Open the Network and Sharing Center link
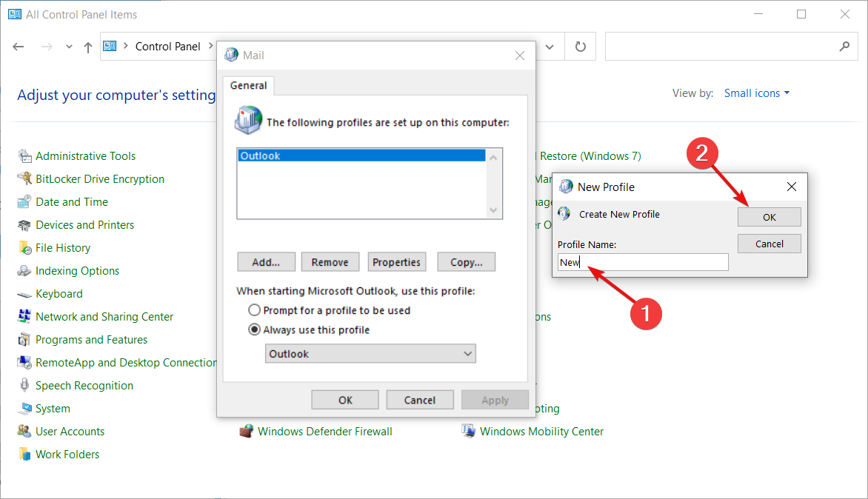 [x=104, y=316]
